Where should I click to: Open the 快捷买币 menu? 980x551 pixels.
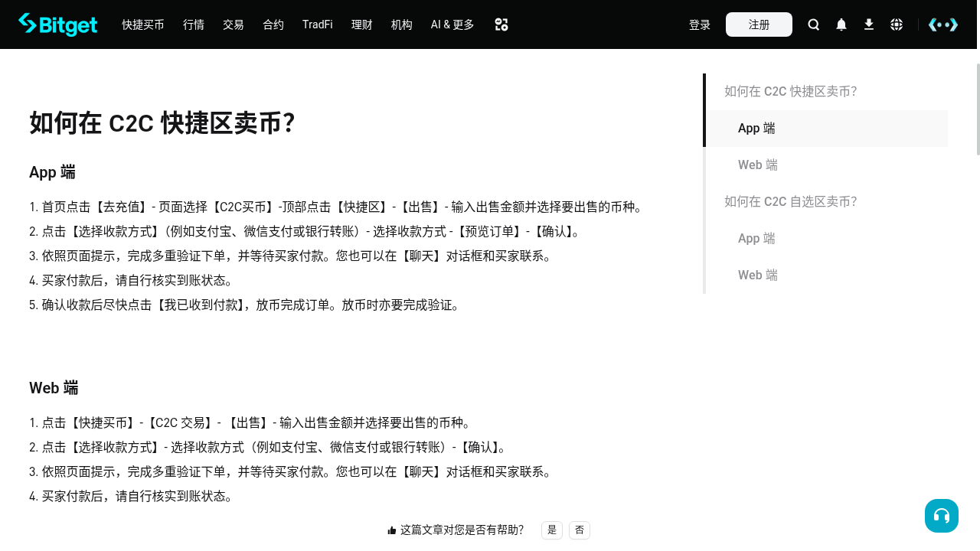143,24
